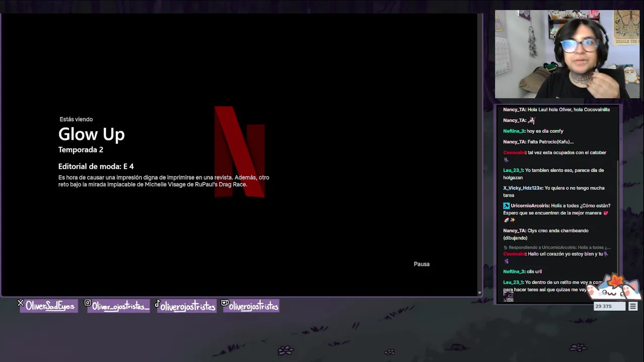Click the streamer webcam feed
The width and height of the screenshot is (644, 362).
567,54
